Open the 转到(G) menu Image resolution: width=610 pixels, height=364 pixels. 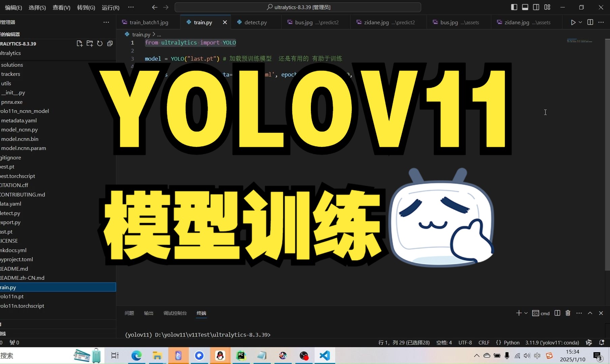(x=86, y=7)
